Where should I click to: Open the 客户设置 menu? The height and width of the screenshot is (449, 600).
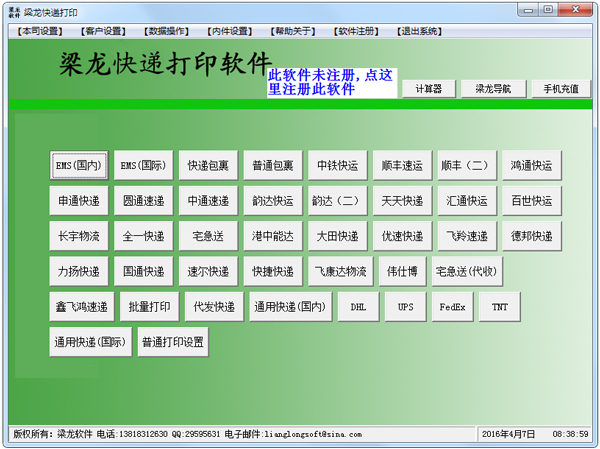tap(103, 31)
